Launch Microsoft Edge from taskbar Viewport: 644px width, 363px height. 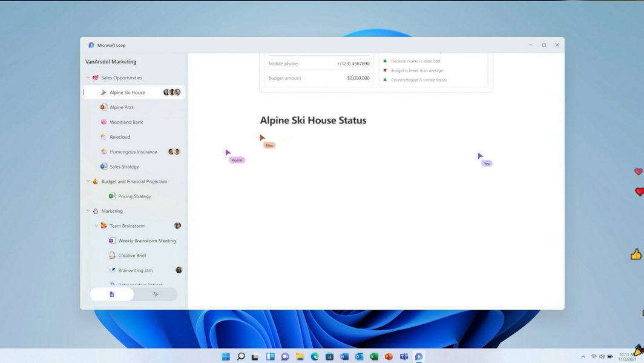pyautogui.click(x=315, y=356)
